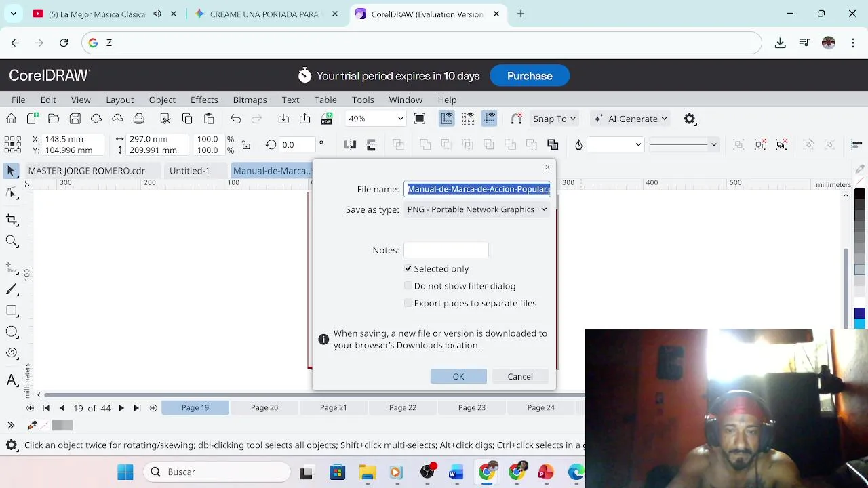Select the Crop tool
The height and width of the screenshot is (488, 868).
click(12, 219)
